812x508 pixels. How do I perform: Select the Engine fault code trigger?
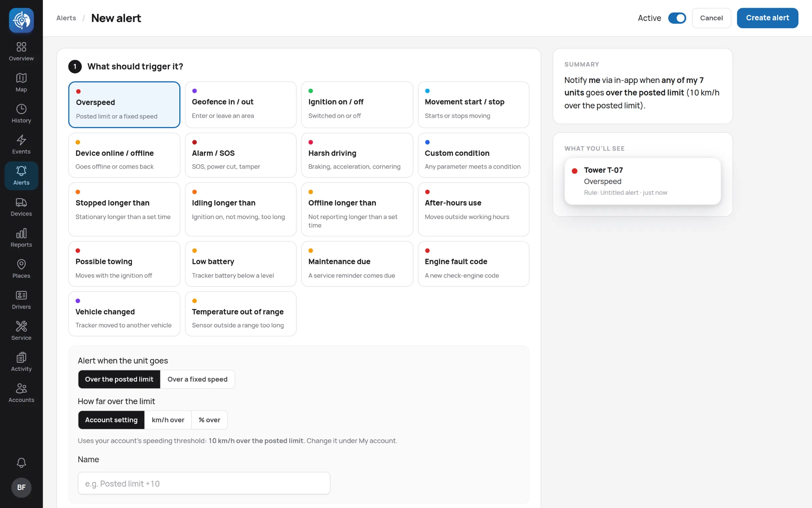point(474,264)
